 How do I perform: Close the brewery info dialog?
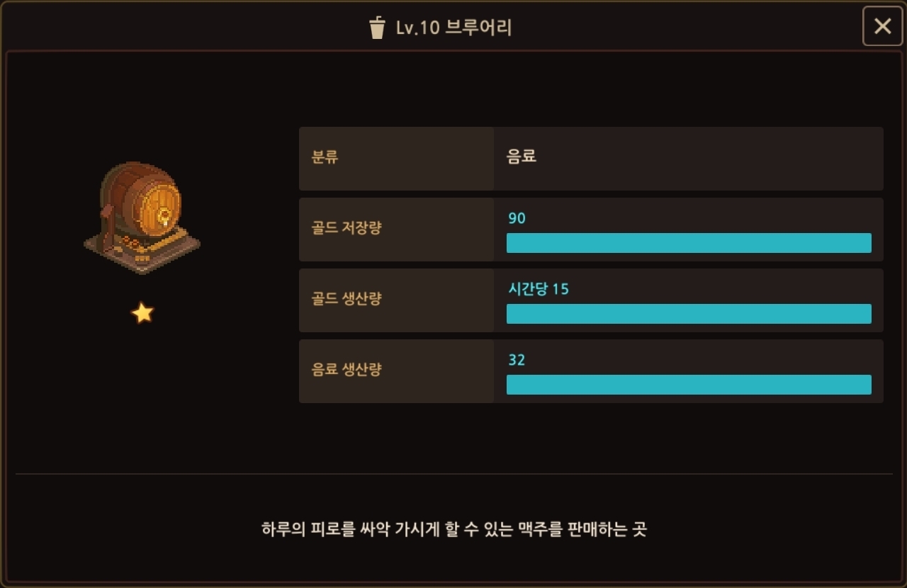[882, 27]
